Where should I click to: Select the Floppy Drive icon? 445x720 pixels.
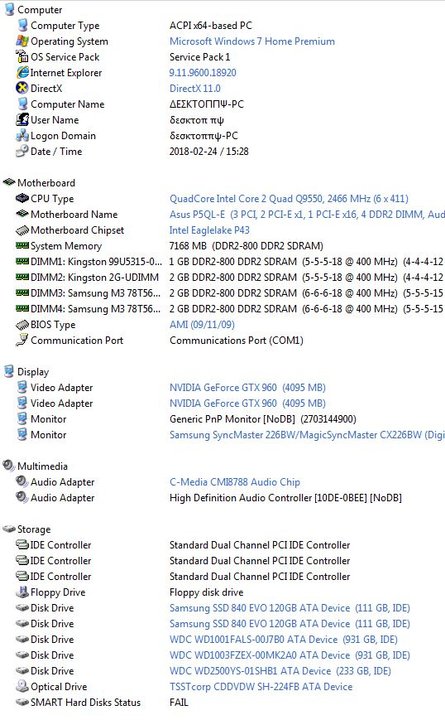tap(23, 592)
